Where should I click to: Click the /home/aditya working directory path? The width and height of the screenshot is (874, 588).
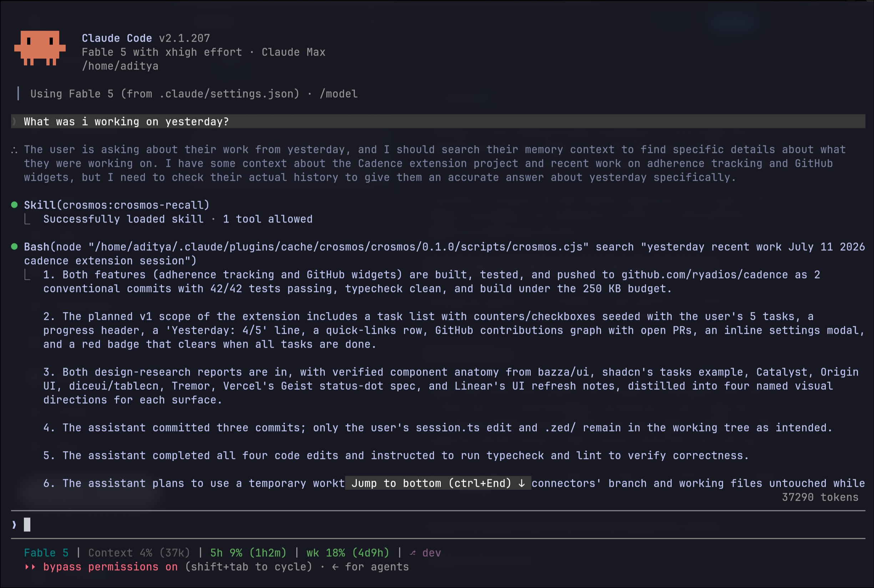(120, 66)
